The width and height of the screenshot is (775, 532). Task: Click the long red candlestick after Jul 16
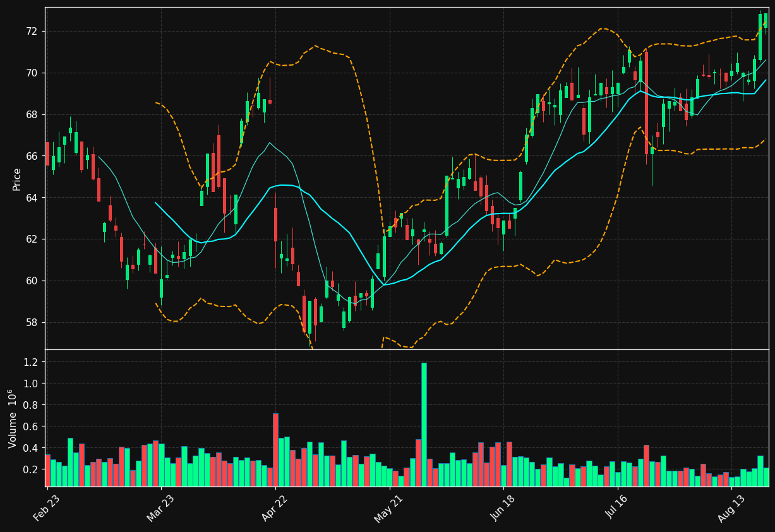646,103
